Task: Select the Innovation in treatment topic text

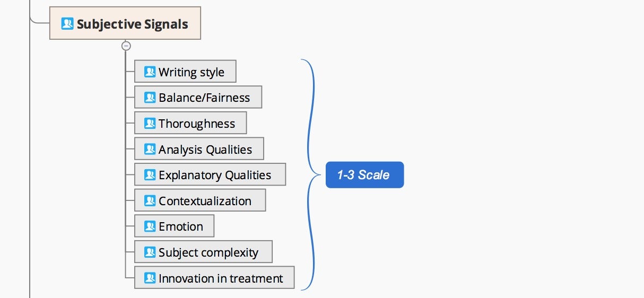Action: coord(221,278)
